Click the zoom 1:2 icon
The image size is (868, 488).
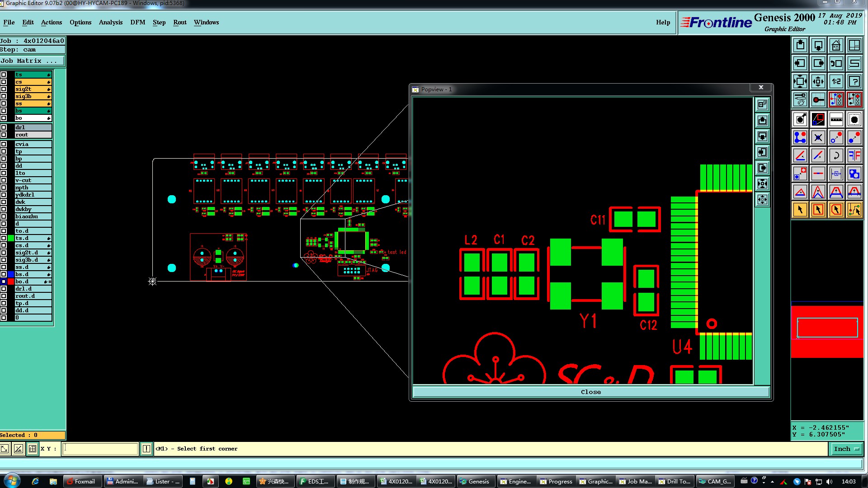point(836,81)
